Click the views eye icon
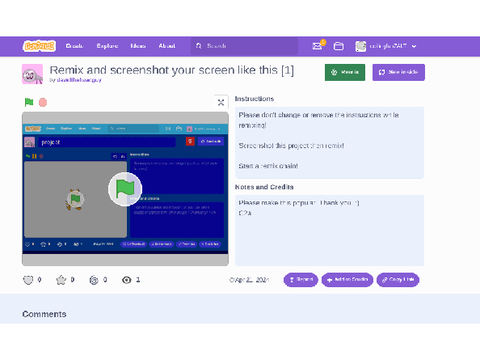 pos(127,280)
